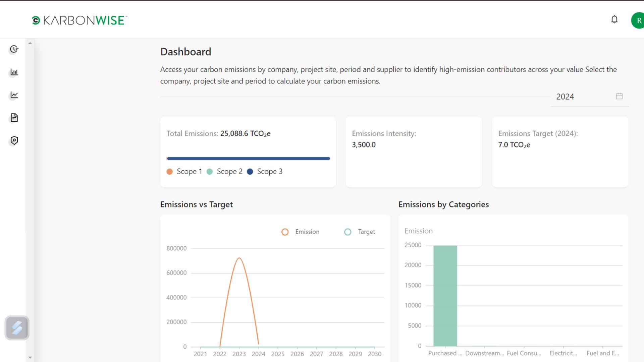Viewport: 644px width, 362px height.
Task: Click the calendar icon next to 2024
Action: [619, 96]
